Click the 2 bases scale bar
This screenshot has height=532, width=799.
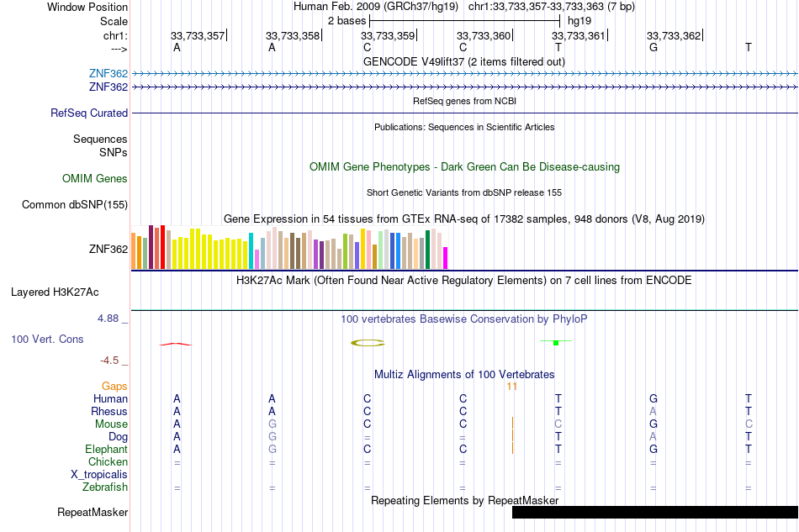465,21
